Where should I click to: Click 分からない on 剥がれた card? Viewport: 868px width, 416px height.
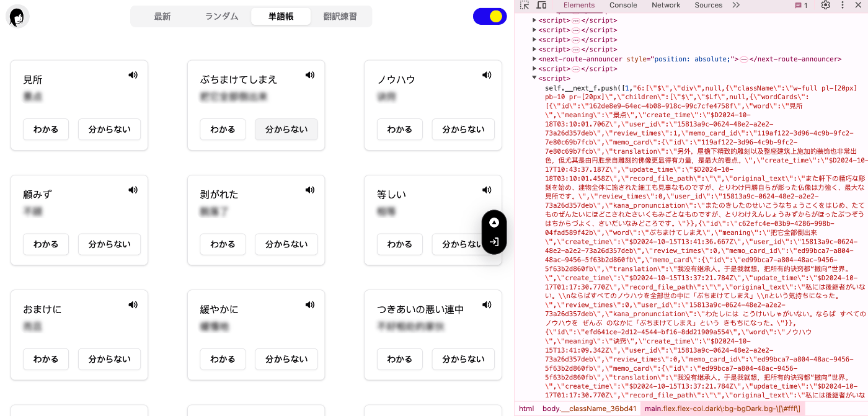coord(286,244)
